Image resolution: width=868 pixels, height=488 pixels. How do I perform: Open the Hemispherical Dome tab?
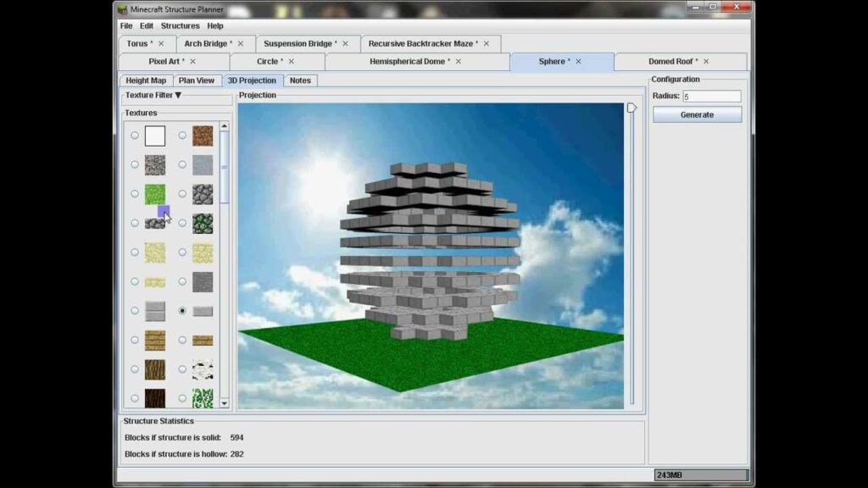pyautogui.click(x=409, y=61)
